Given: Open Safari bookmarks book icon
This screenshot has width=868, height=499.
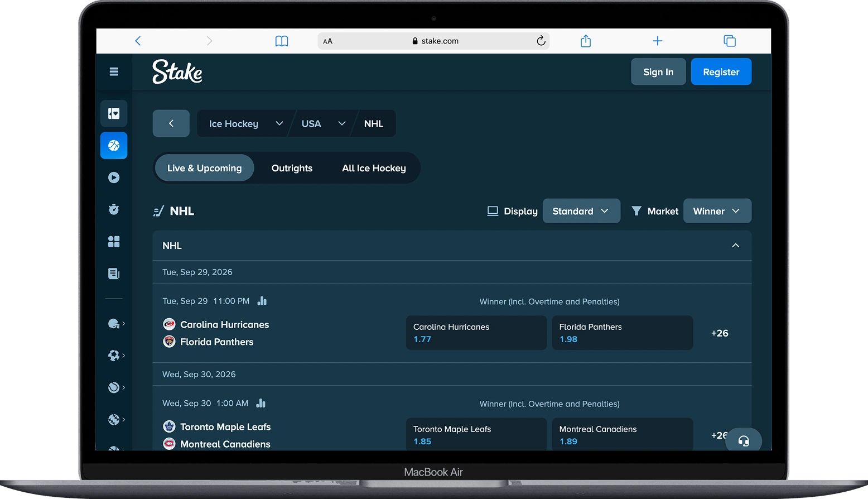Looking at the screenshot, I should pos(282,41).
